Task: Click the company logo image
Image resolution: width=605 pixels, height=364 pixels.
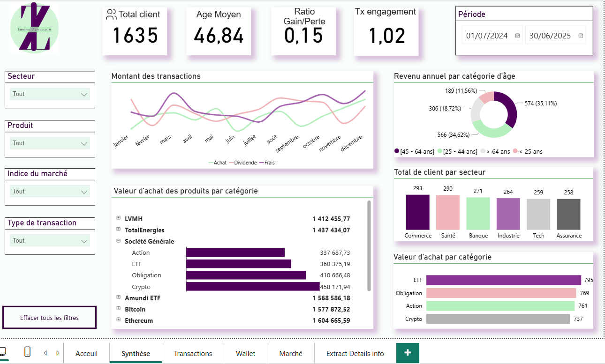Action: pyautogui.click(x=34, y=27)
